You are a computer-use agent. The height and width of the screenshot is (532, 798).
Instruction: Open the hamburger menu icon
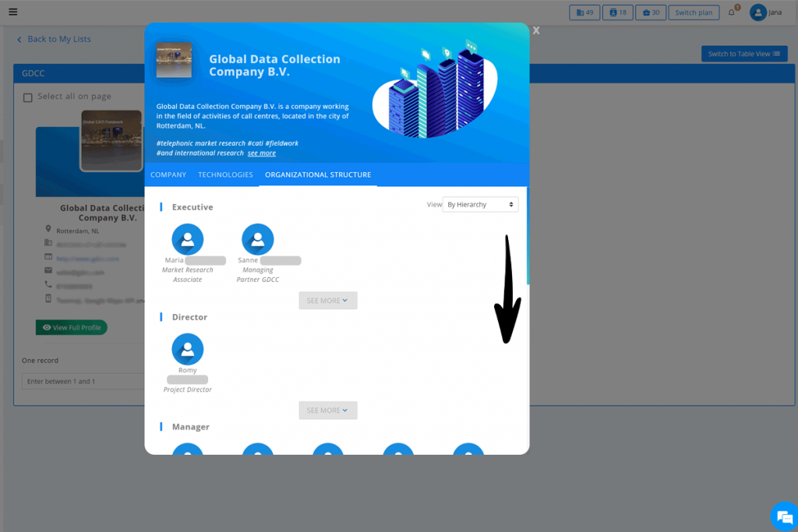coord(12,12)
